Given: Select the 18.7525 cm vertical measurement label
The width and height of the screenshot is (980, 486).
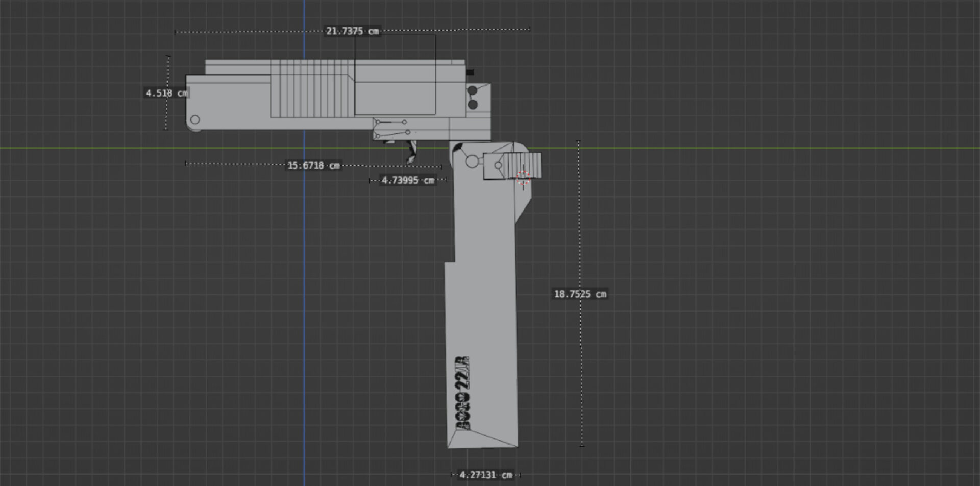Looking at the screenshot, I should [x=580, y=294].
